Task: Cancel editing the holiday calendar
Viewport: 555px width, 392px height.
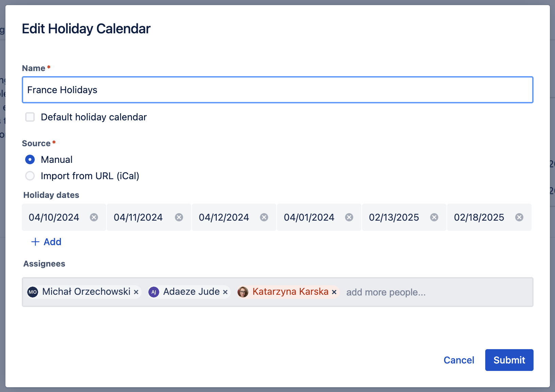Action: coord(459,360)
